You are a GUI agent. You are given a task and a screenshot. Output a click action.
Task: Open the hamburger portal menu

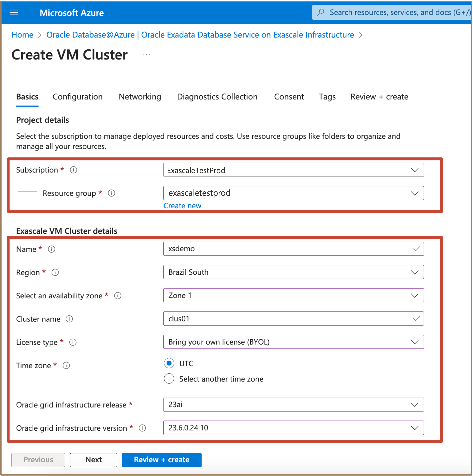[x=14, y=12]
